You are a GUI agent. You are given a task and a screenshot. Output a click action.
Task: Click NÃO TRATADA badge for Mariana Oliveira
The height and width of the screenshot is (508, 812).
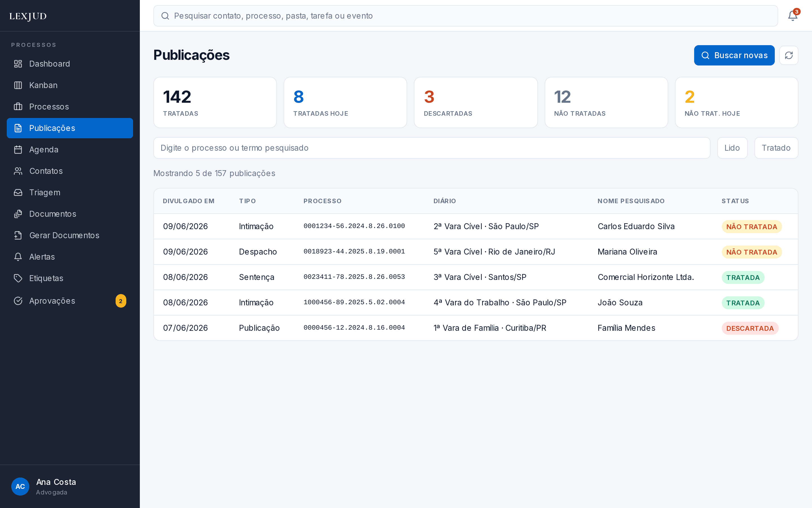click(x=752, y=252)
